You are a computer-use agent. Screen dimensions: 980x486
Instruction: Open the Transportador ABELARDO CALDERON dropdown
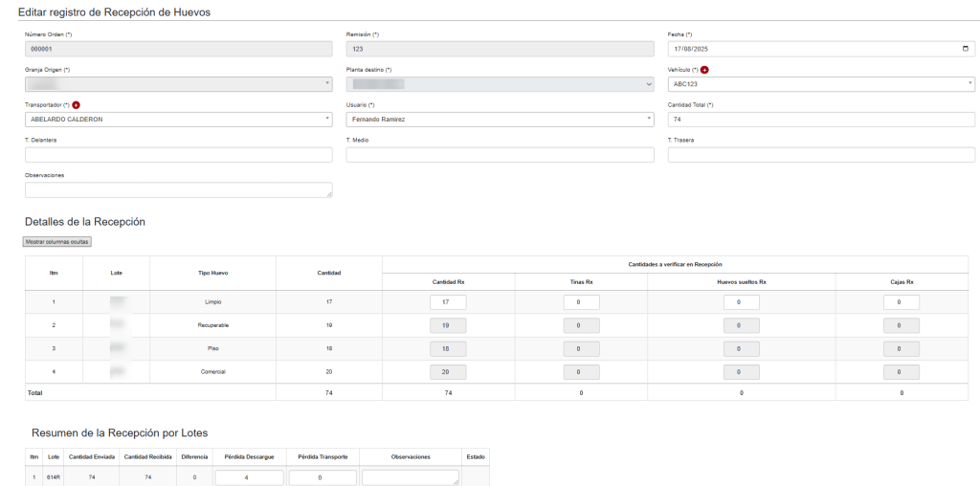pos(179,120)
